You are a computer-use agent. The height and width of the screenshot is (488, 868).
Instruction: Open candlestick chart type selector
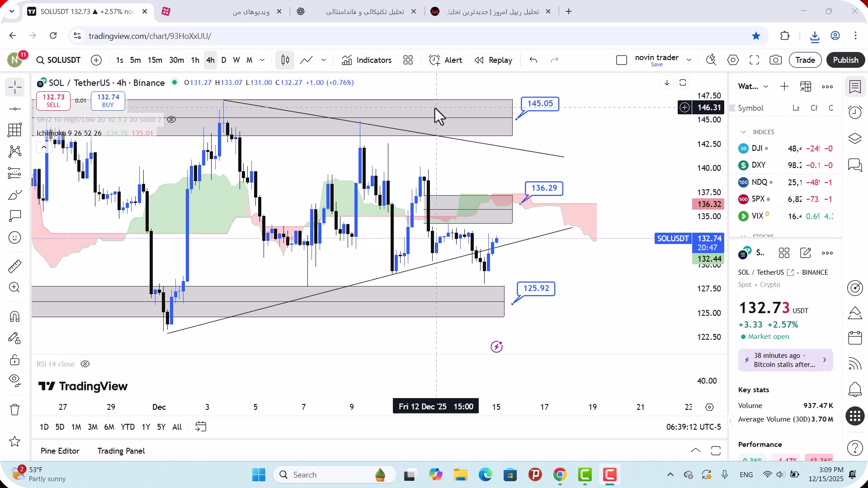(x=285, y=60)
